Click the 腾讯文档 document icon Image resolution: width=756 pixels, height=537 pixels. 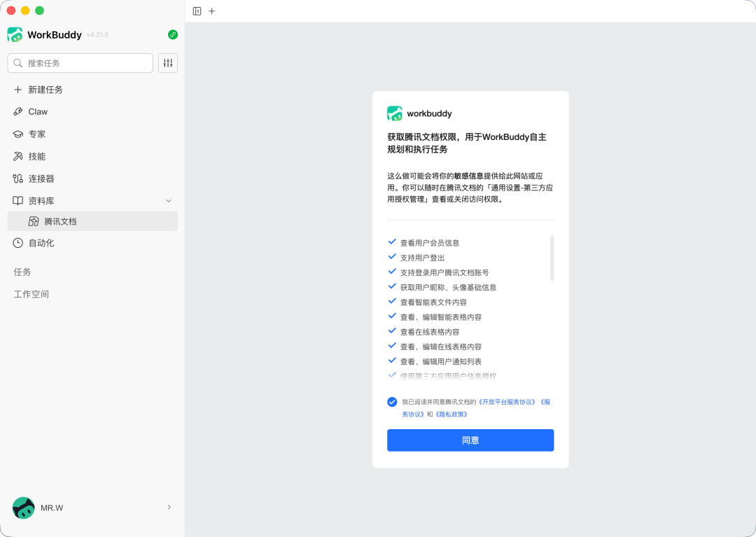tap(34, 221)
